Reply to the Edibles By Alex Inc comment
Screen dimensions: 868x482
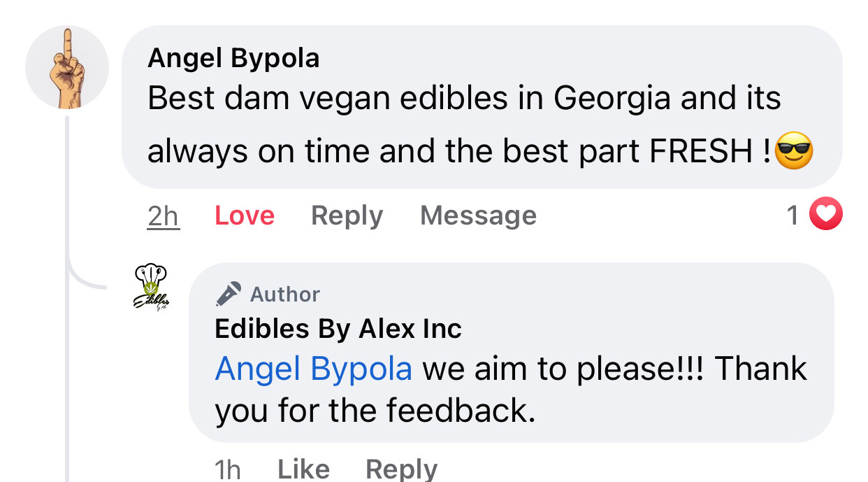coord(402,469)
